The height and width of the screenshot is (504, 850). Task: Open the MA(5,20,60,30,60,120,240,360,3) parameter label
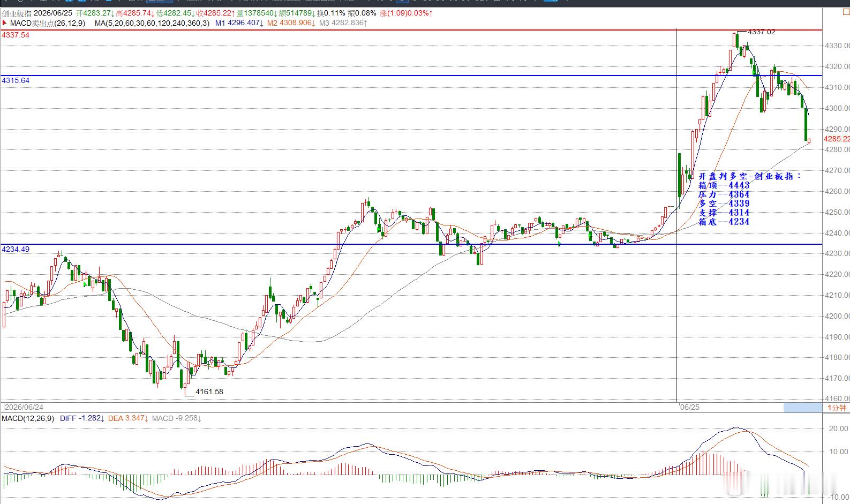152,23
